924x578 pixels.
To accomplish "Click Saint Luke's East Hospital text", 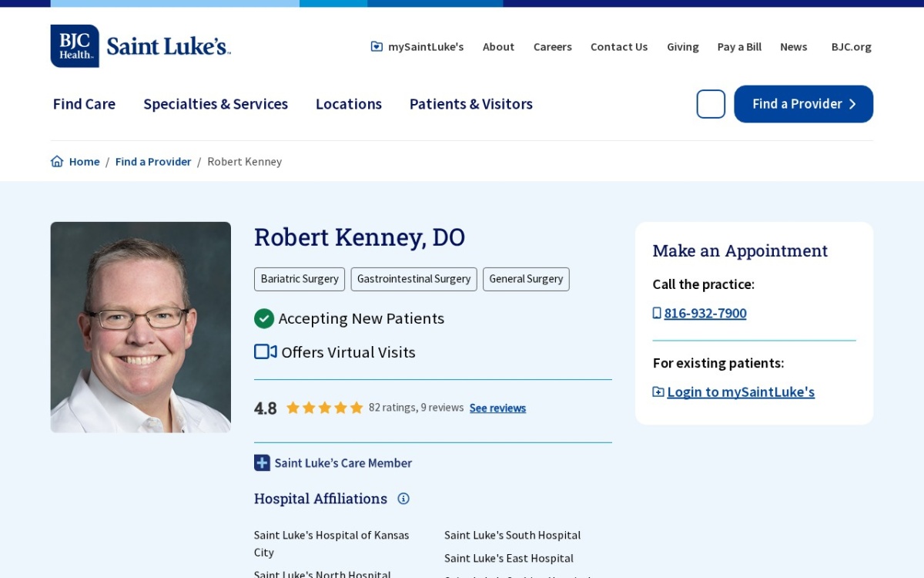I will pyautogui.click(x=509, y=558).
